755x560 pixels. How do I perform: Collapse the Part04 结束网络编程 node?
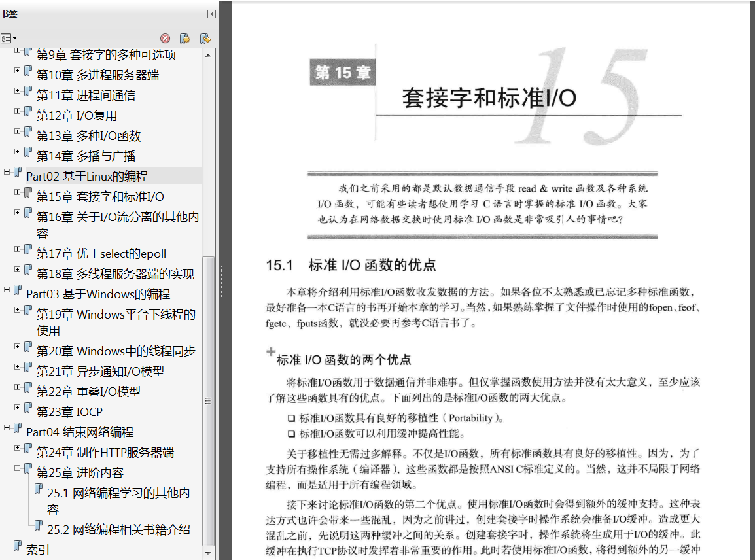(x=7, y=427)
